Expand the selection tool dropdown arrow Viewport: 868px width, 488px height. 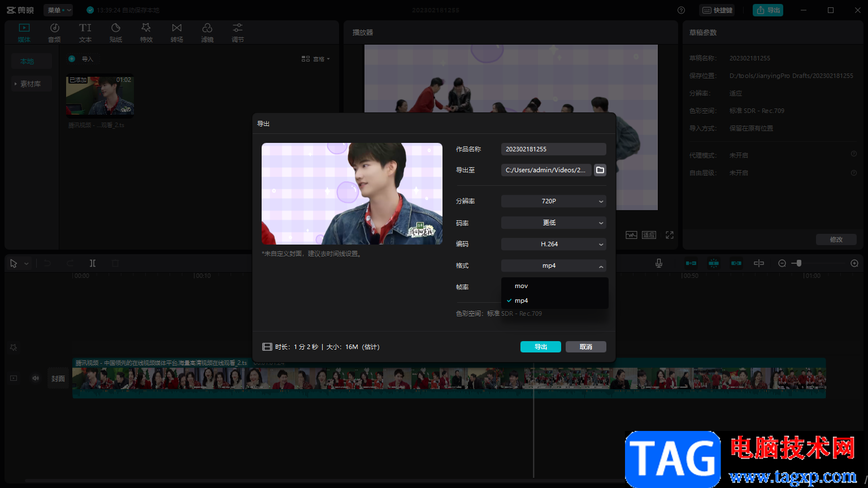(x=27, y=264)
